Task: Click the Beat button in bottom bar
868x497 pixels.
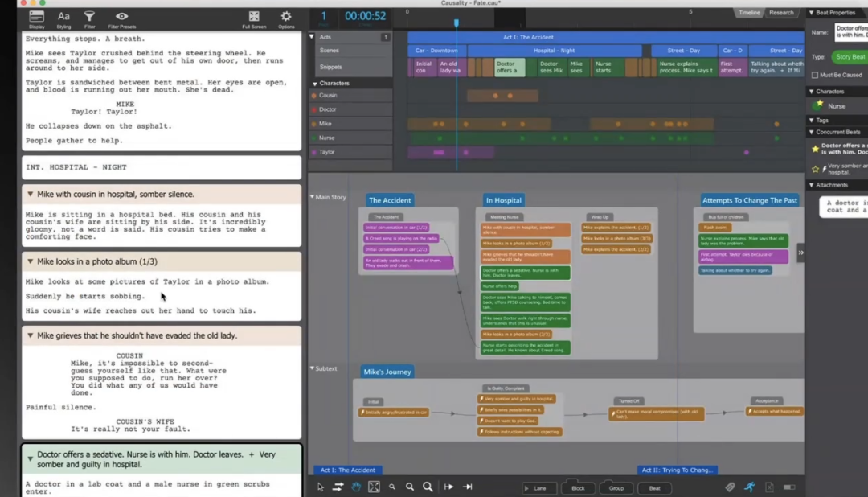Action: pyautogui.click(x=654, y=487)
